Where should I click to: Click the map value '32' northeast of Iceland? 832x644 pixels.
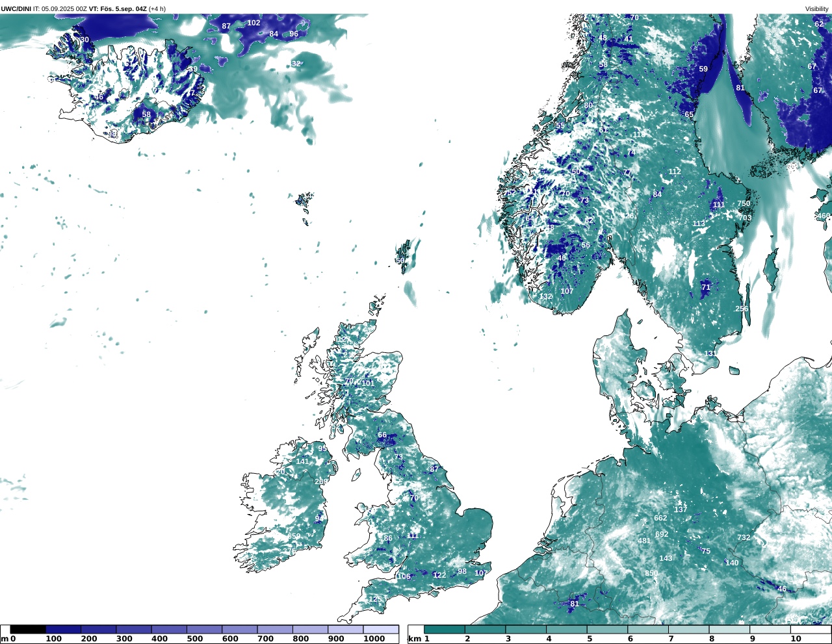click(296, 64)
